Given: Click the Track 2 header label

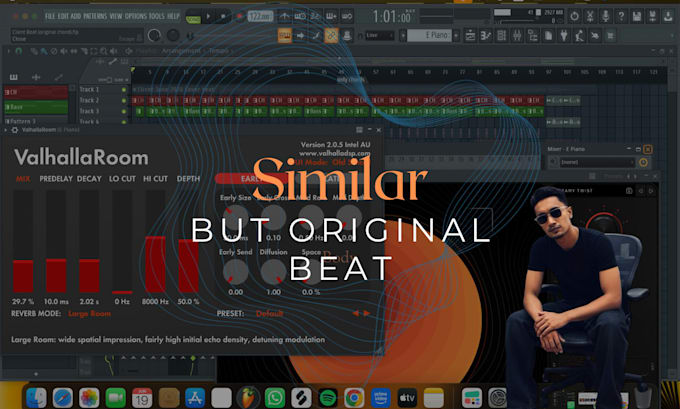Looking at the screenshot, I should [x=89, y=100].
